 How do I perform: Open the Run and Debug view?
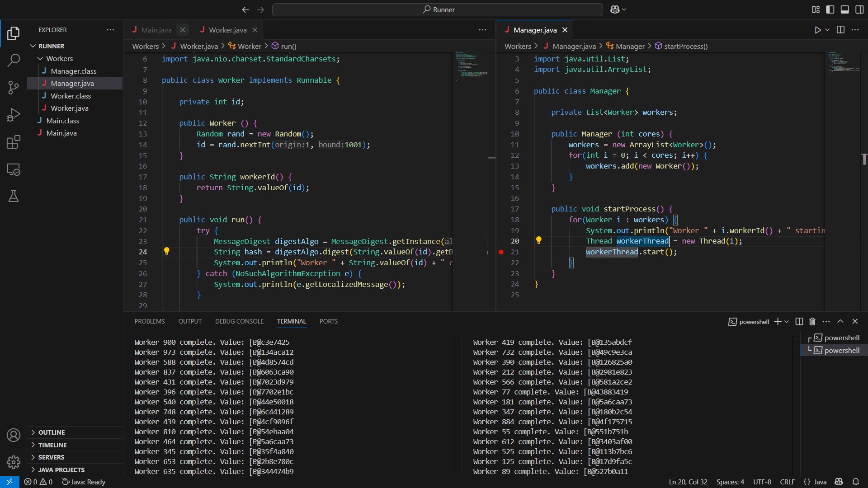14,115
